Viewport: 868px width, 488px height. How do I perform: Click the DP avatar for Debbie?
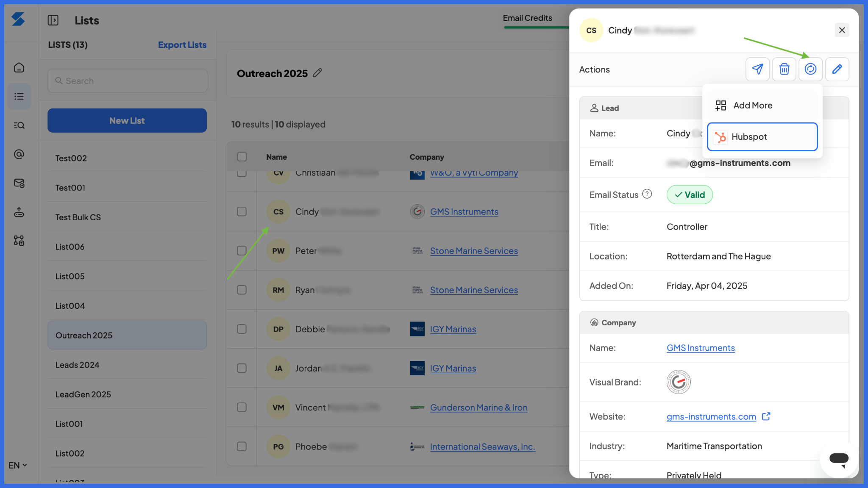coord(278,329)
